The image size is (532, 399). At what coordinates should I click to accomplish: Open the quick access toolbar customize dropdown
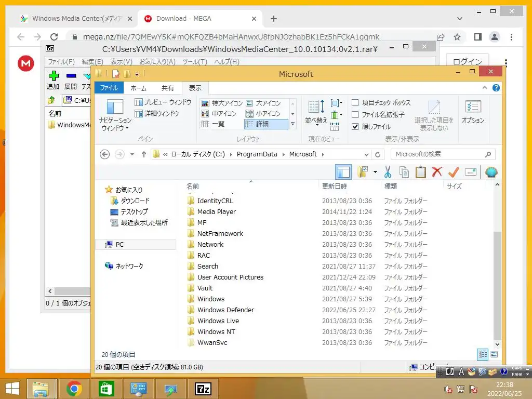137,74
